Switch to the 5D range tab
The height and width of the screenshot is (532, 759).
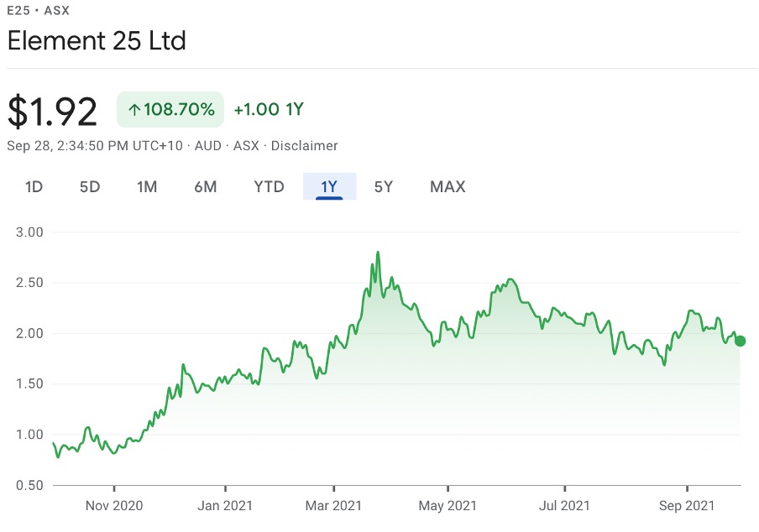tap(90, 186)
